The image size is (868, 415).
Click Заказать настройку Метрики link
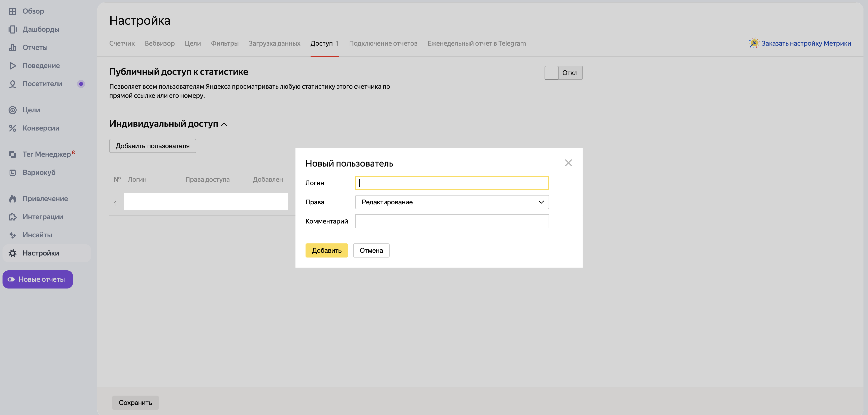pyautogui.click(x=806, y=43)
